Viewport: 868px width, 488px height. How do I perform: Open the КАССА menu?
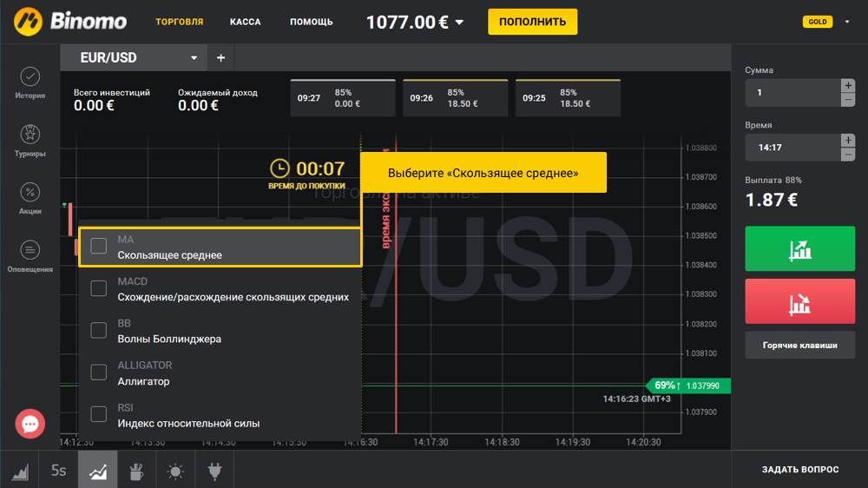(x=246, y=22)
